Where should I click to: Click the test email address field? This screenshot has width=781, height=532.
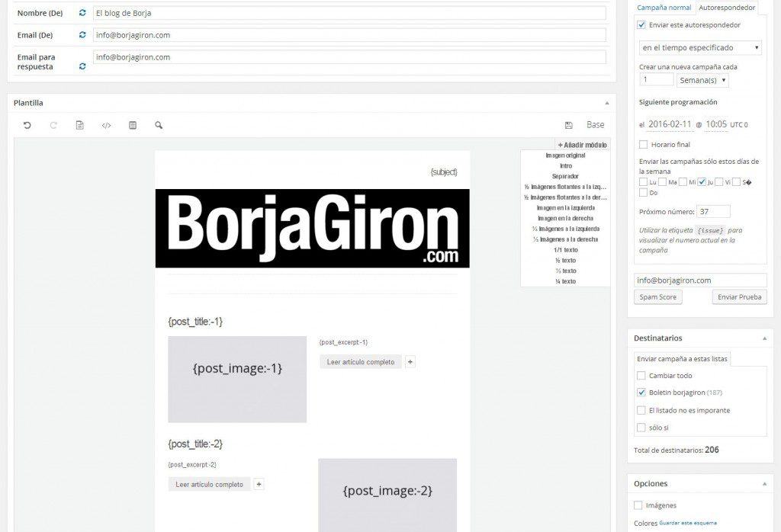pyautogui.click(x=700, y=280)
